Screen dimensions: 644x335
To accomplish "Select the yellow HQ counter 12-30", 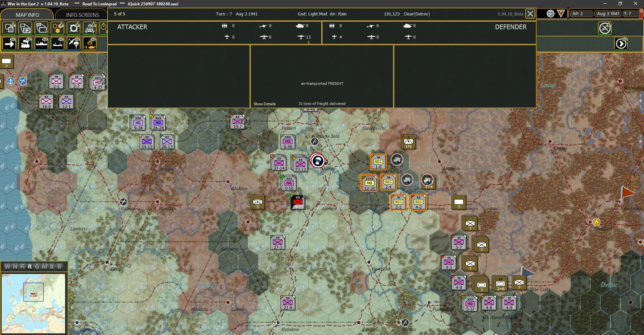I will [369, 183].
